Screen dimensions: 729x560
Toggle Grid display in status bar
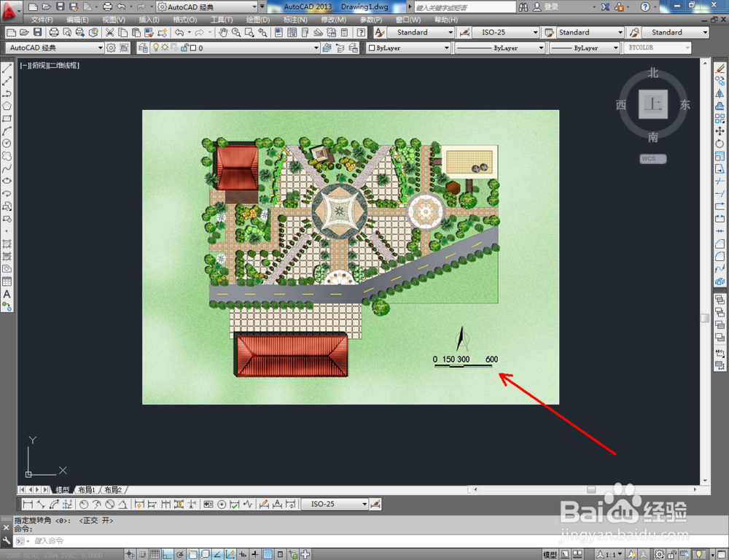155,554
